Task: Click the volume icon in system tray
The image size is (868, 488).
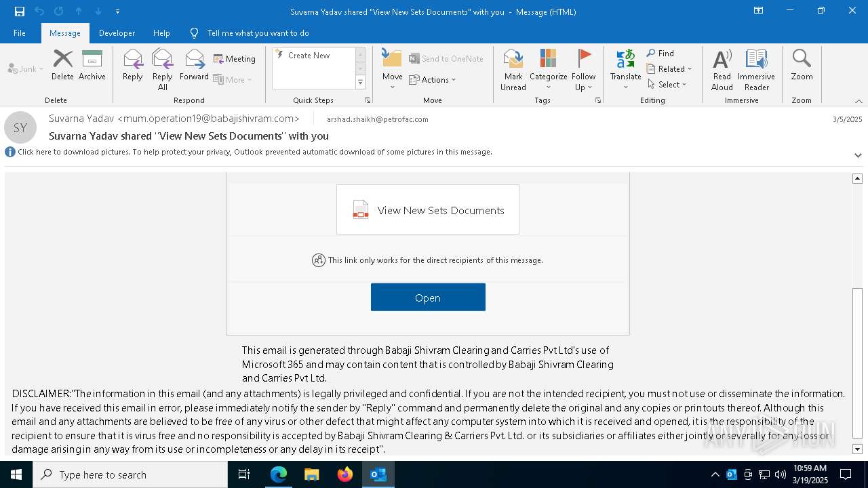Action: click(781, 474)
